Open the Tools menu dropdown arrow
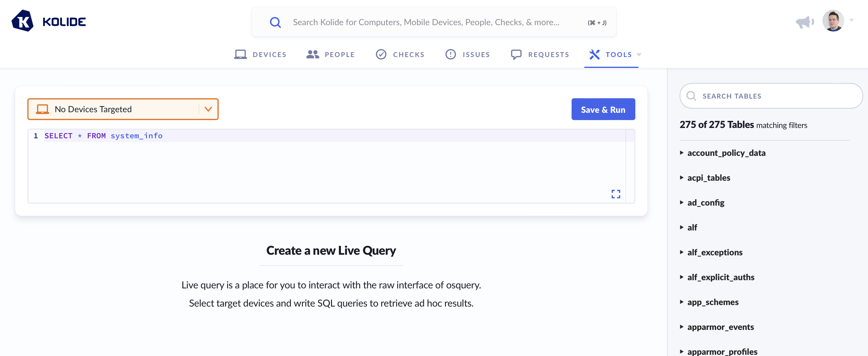This screenshot has height=356, width=868. [639, 55]
